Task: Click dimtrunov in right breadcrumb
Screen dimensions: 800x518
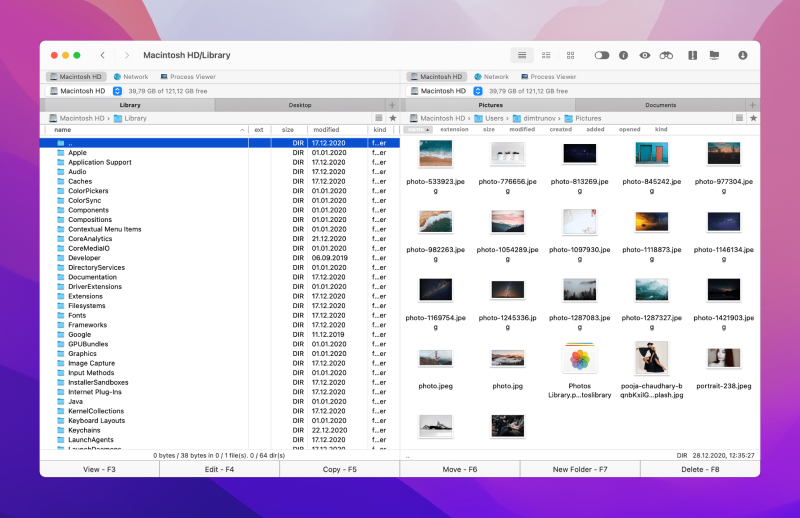Action: point(534,118)
